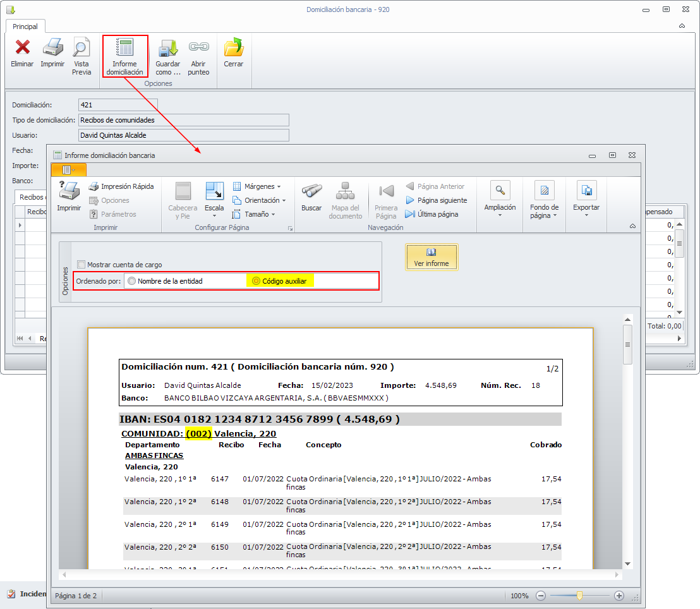Expand the Márgenes dropdown
The width and height of the screenshot is (700, 609).
click(x=256, y=186)
